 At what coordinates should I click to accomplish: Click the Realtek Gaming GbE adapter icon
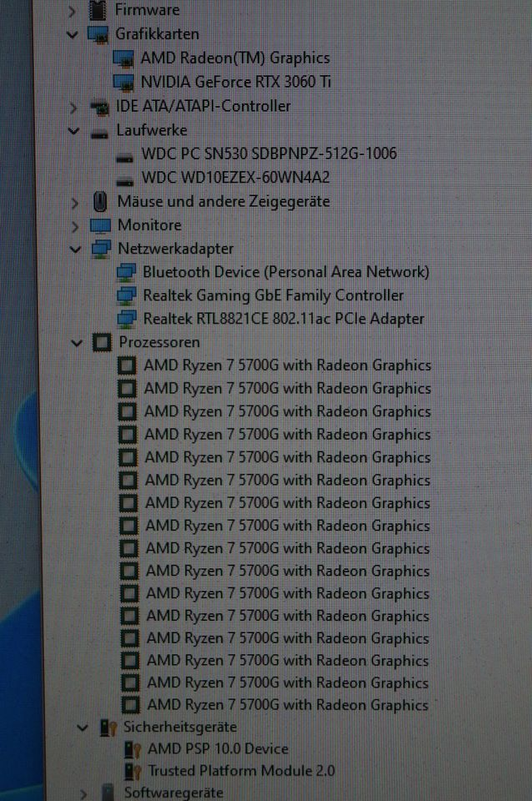pos(127,296)
